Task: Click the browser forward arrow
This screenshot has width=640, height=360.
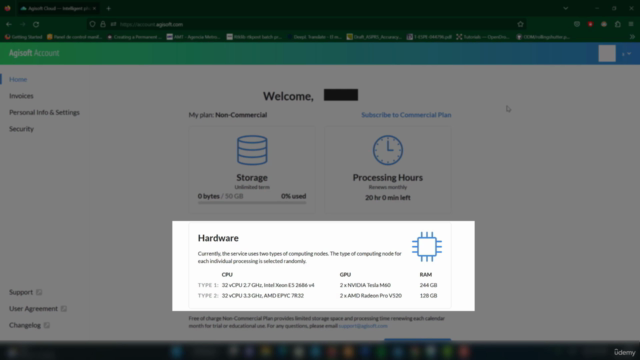Action: 22,24
